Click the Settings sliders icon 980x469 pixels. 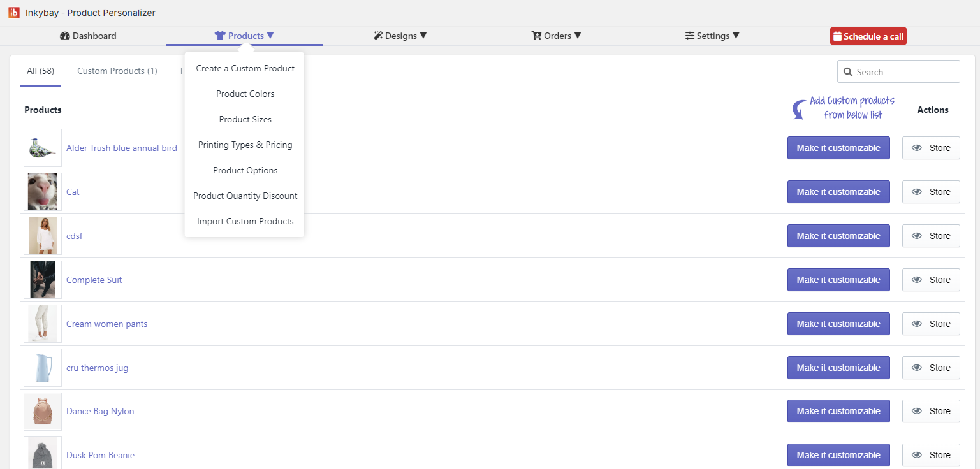(689, 36)
